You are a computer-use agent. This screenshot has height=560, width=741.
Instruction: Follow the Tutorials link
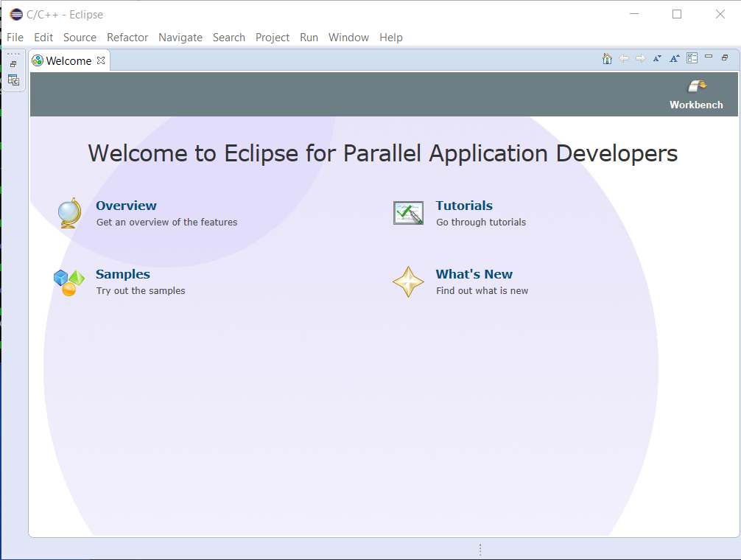(x=464, y=206)
